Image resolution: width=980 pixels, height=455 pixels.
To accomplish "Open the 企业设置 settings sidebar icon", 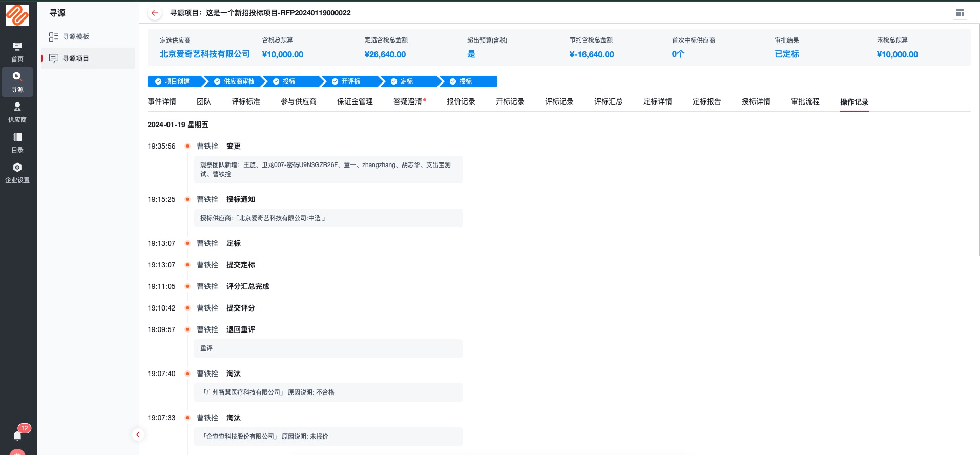I will point(17,173).
